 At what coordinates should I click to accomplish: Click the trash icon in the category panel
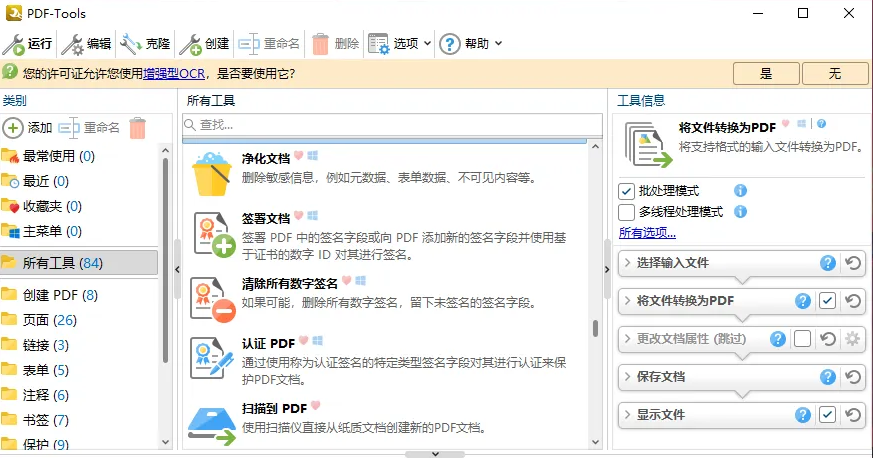click(x=138, y=128)
